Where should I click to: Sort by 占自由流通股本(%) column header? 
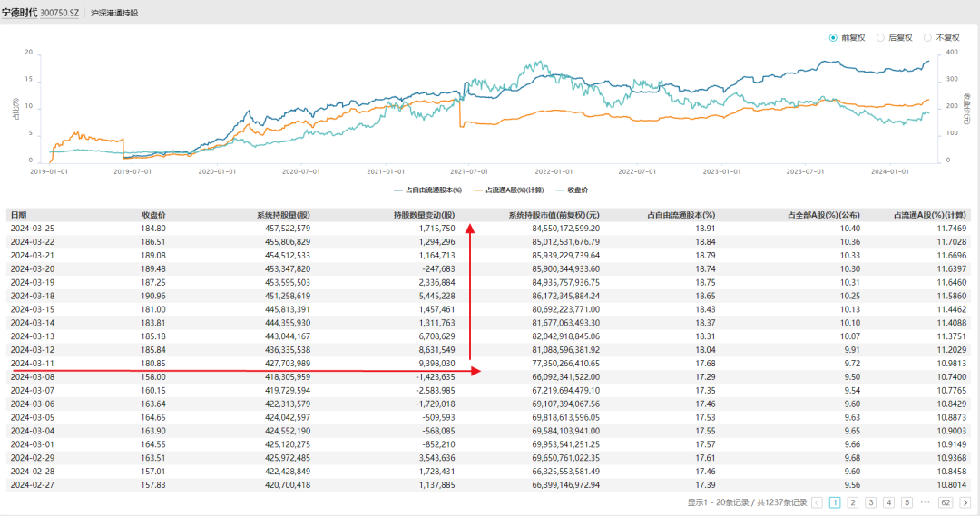tap(681, 215)
